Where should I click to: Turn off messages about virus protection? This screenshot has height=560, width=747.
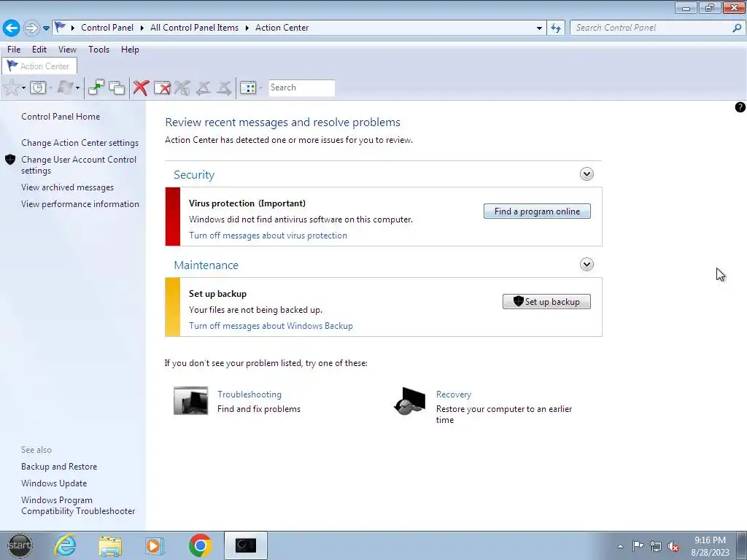(268, 236)
